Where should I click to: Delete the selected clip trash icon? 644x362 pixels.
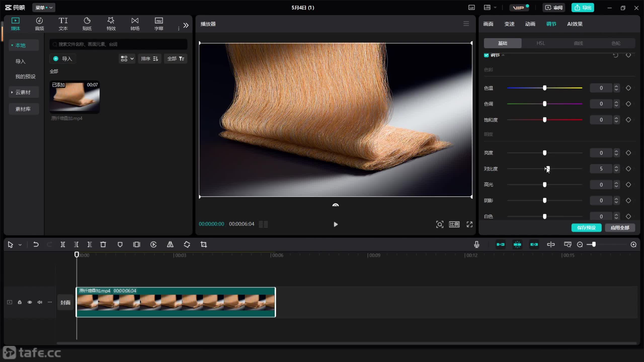pos(103,244)
